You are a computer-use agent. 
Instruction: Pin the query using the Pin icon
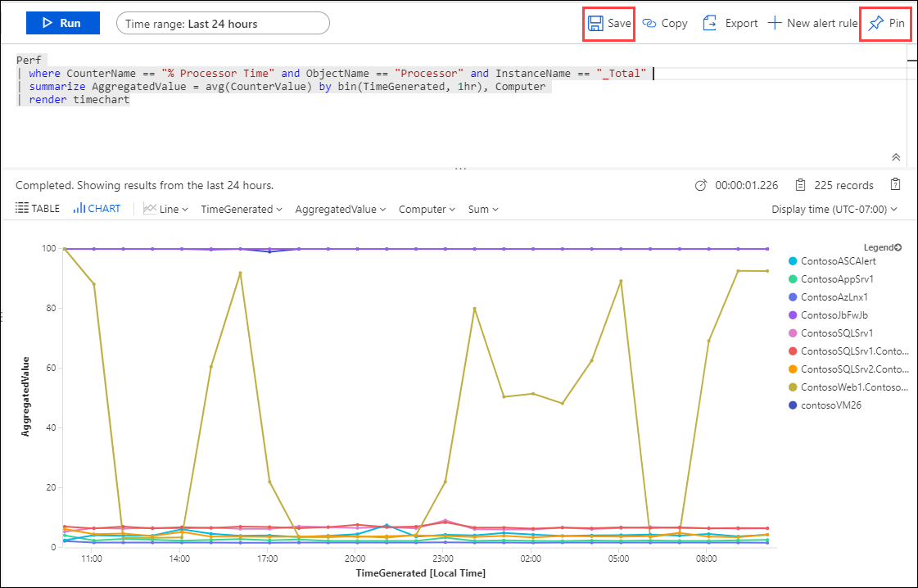click(x=876, y=24)
